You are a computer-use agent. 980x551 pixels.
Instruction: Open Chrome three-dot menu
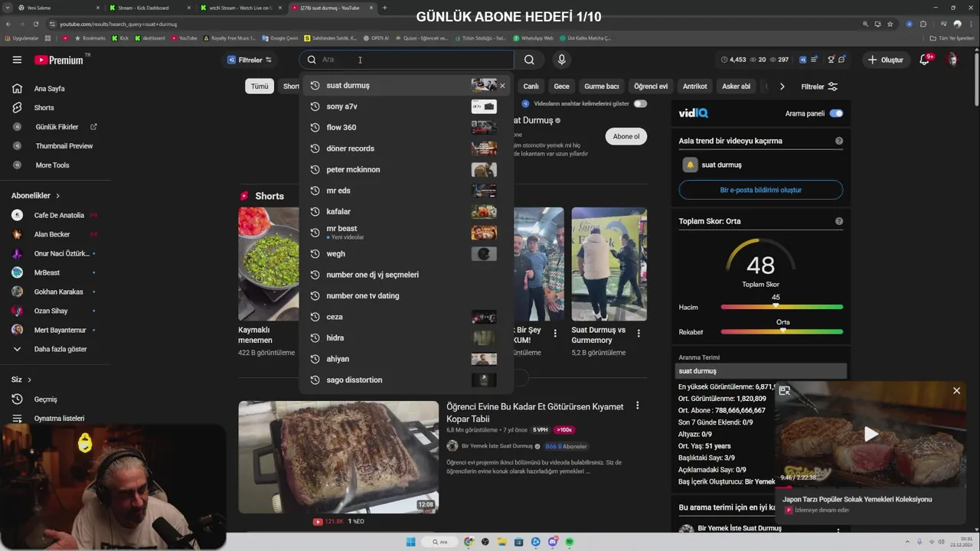pos(972,24)
